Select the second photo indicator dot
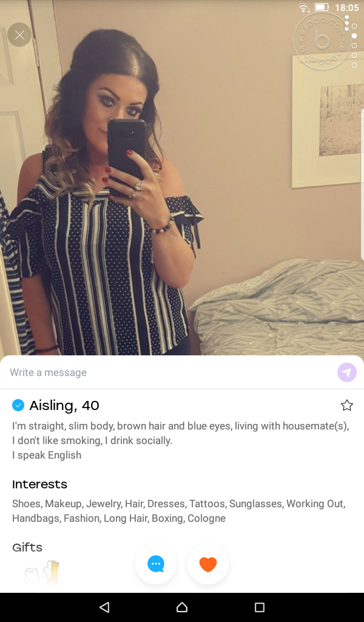364x622 pixels. click(x=354, y=36)
